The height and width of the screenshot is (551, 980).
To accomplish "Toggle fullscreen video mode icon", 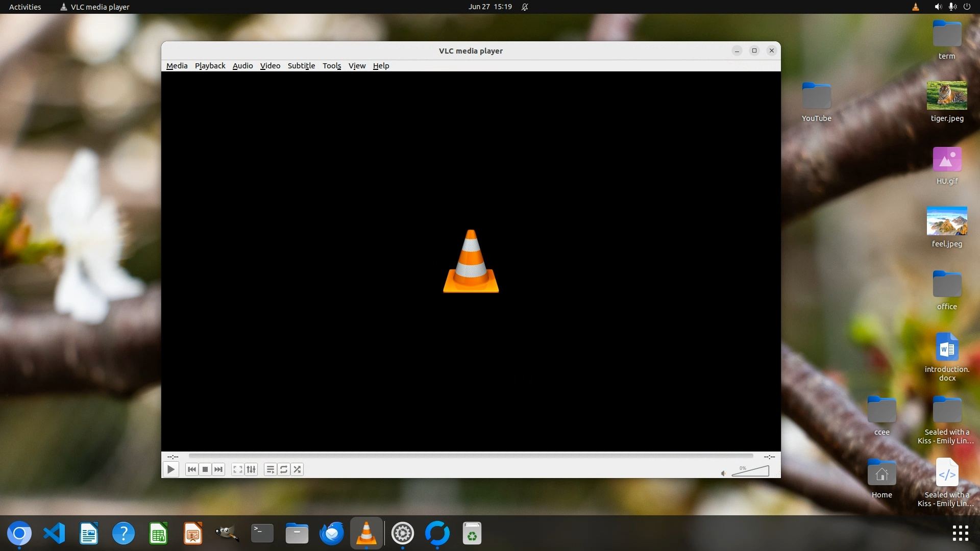I will tap(237, 469).
